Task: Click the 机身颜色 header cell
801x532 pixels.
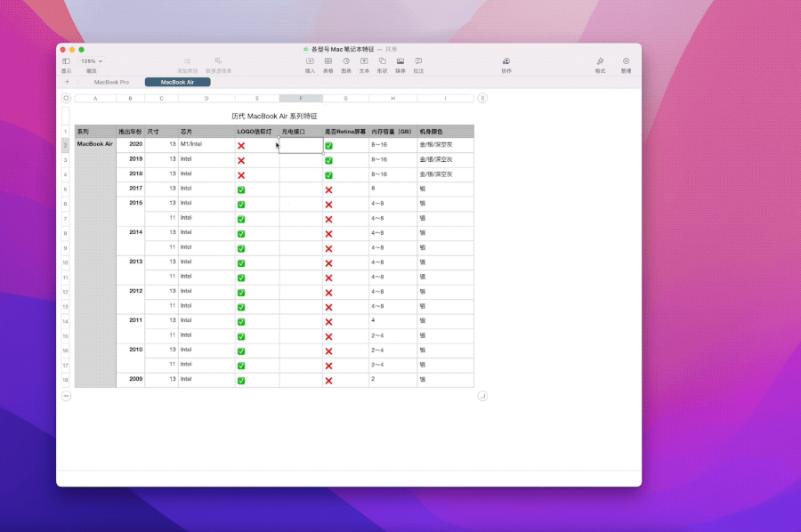Action: tap(446, 131)
